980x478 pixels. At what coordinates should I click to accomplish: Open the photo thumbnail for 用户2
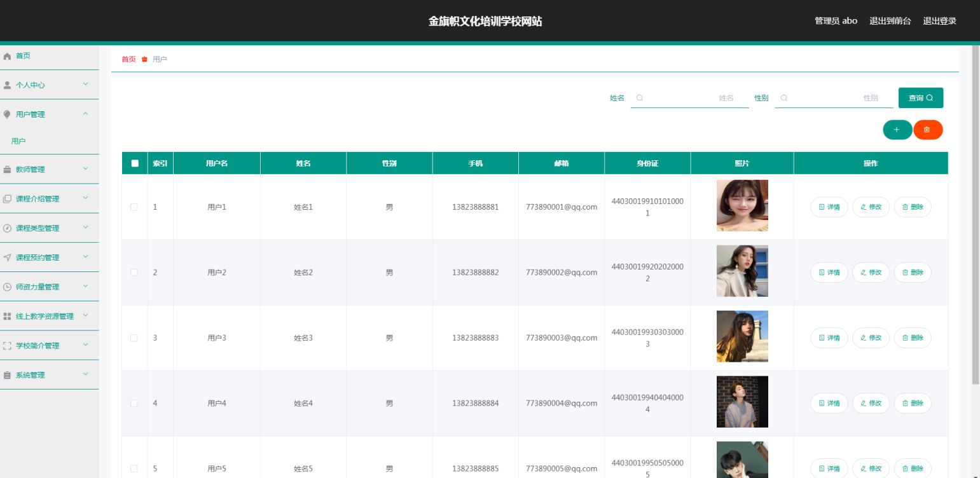(742, 271)
